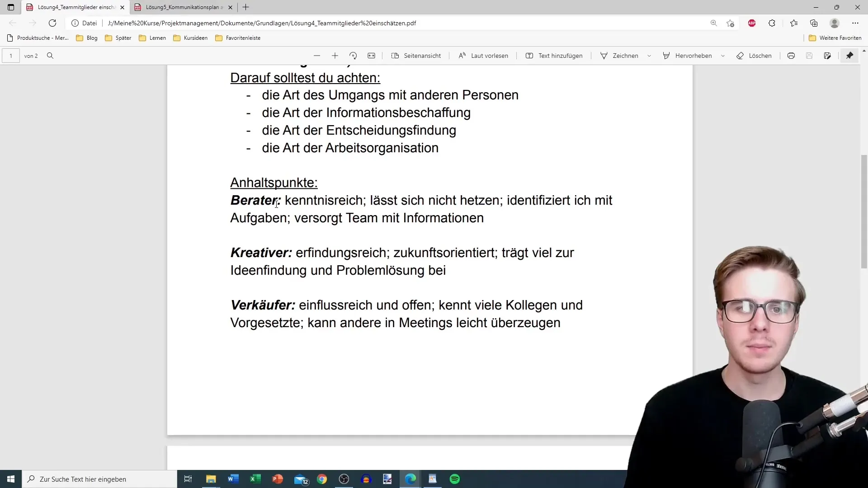Open the zoom magnifier in address bar
The image size is (868, 488).
(713, 23)
